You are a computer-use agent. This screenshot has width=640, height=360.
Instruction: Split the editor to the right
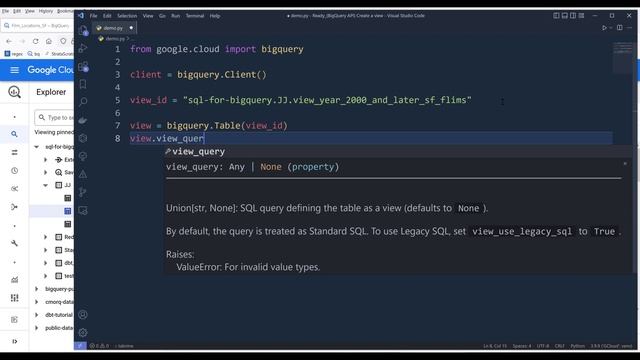tap(620, 28)
